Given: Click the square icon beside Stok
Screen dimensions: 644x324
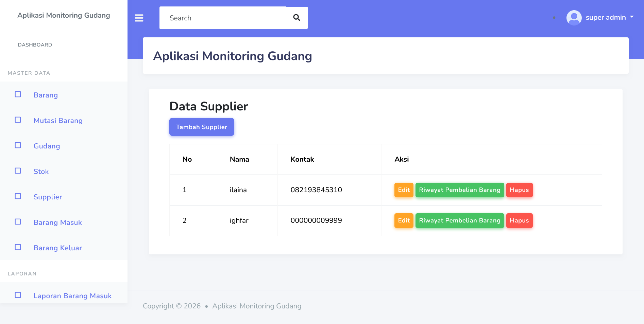Looking at the screenshot, I should 18,171.
